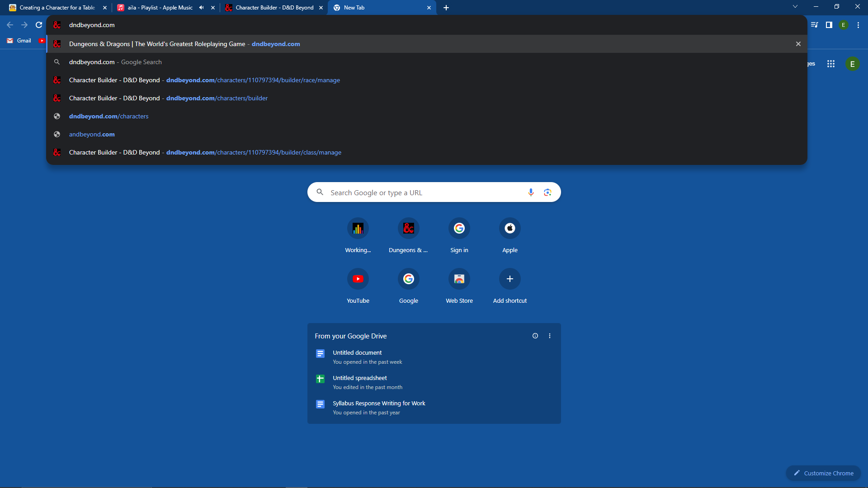Image resolution: width=868 pixels, height=488 pixels.
Task: Reload the current page
Action: coord(38,25)
